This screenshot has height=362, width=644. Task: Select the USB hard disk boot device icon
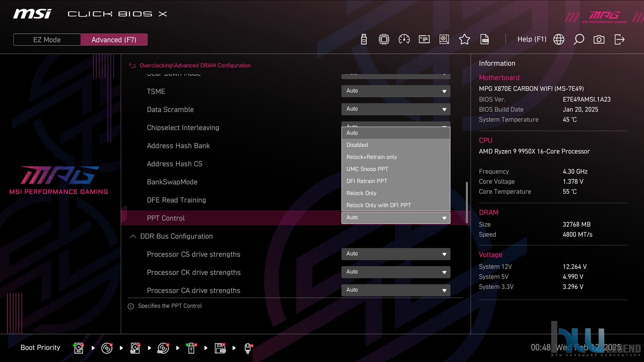(135, 348)
